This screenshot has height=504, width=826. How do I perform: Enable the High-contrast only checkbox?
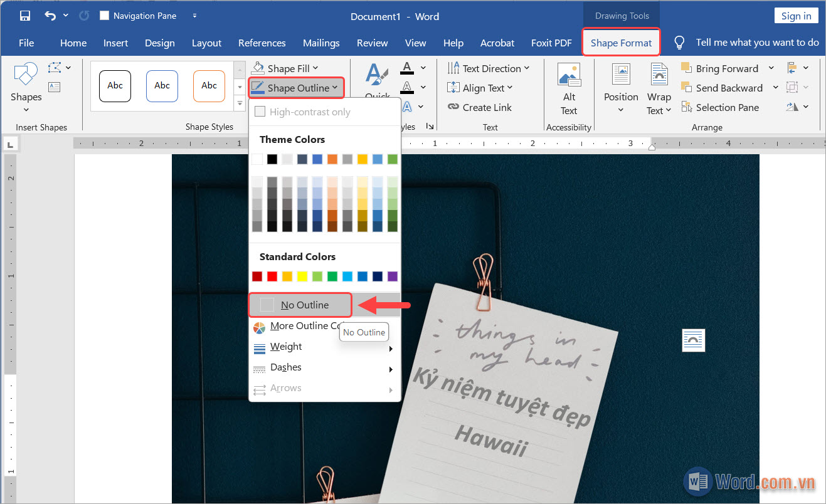[260, 111]
